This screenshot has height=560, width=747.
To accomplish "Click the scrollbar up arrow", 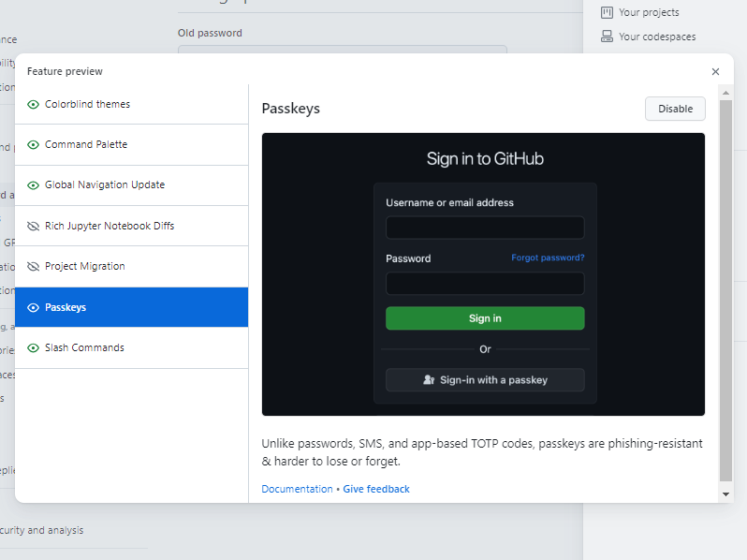I will click(x=725, y=93).
